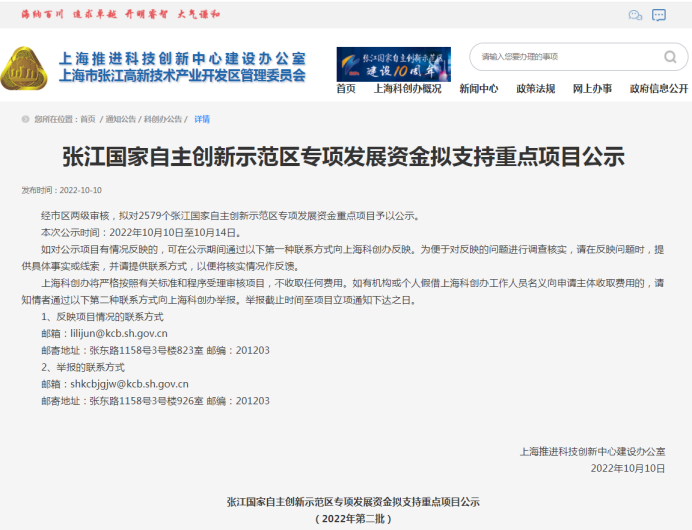
Task: Select 政府信息公开 in the navigation bar
Action: coord(659,88)
